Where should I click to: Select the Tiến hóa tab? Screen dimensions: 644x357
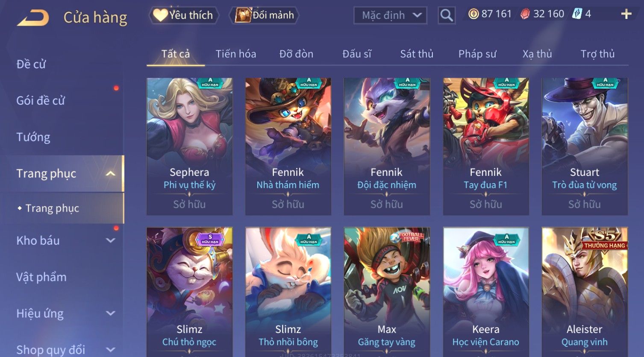coord(235,54)
